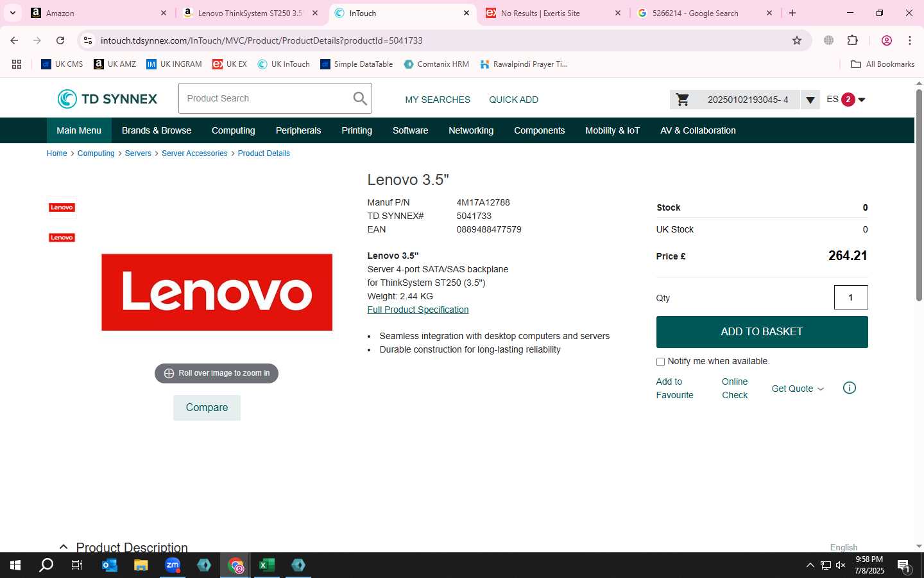Open Excel from the taskbar
Screen dimensions: 924x578
267,565
